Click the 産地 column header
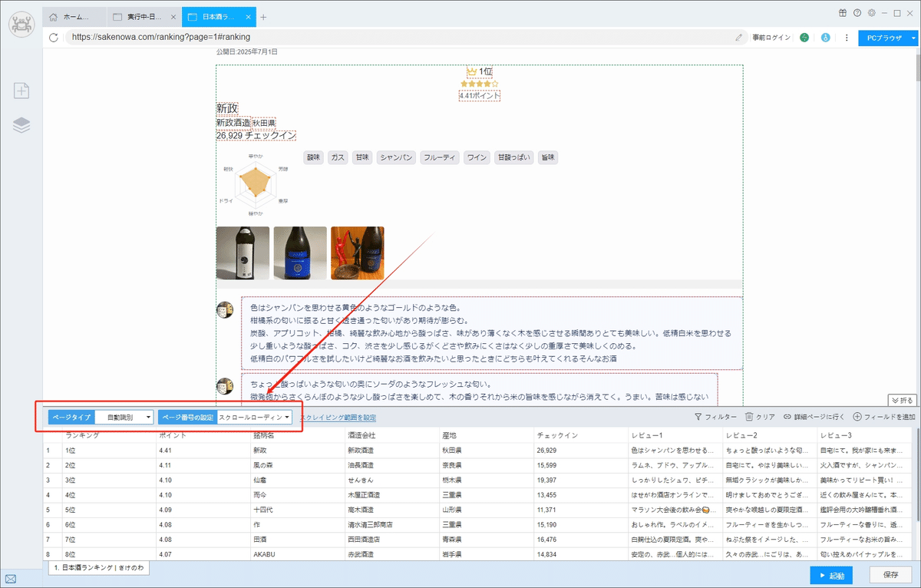Viewport: 921px width, 588px height. click(x=487, y=435)
